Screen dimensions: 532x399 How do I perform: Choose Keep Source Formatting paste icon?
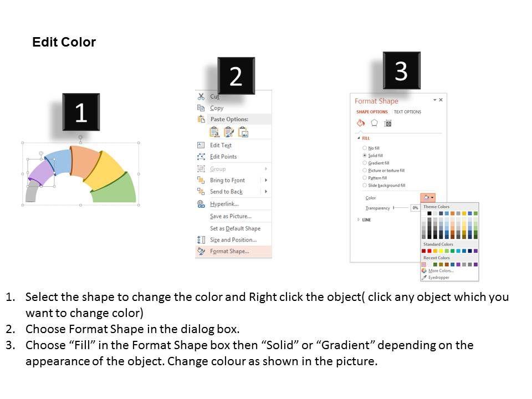point(214,132)
